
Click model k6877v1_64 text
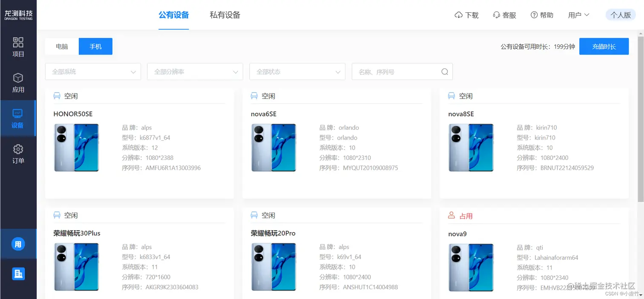click(x=155, y=138)
